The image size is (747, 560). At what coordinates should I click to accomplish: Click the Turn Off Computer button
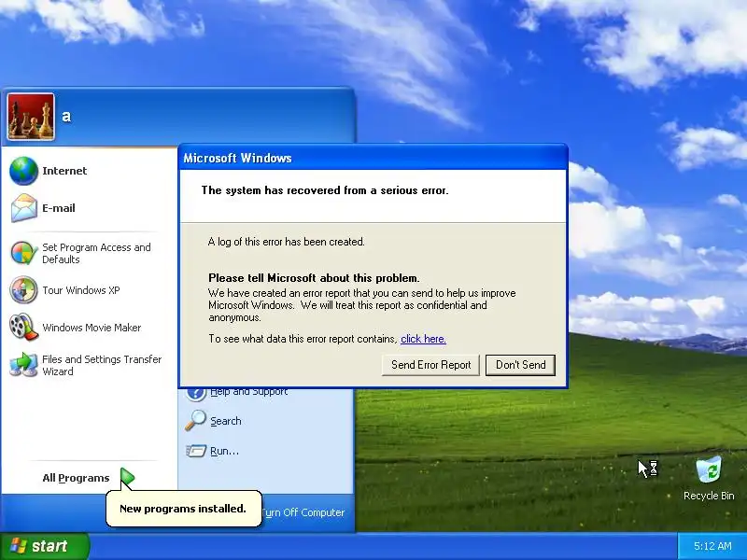point(303,512)
